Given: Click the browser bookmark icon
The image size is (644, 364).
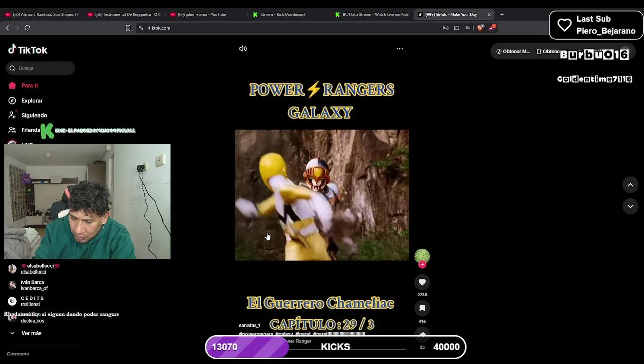Looking at the screenshot, I should (x=128, y=28).
